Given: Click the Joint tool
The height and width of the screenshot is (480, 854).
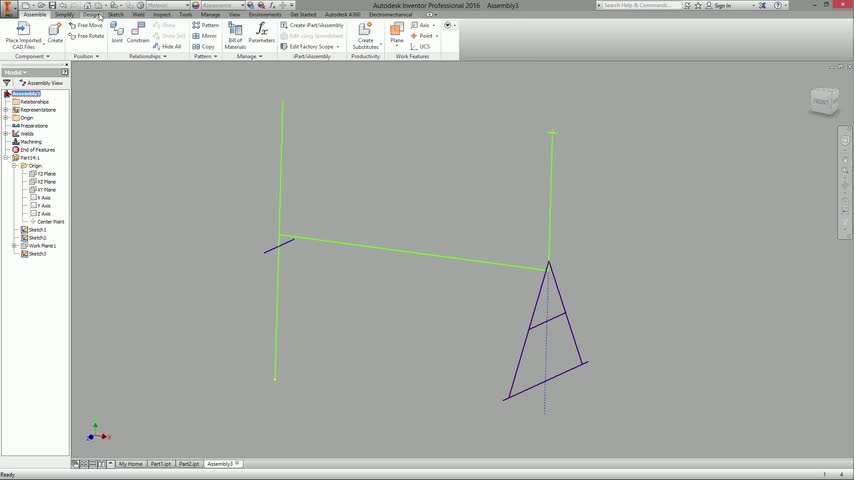Looking at the screenshot, I should (x=117, y=32).
